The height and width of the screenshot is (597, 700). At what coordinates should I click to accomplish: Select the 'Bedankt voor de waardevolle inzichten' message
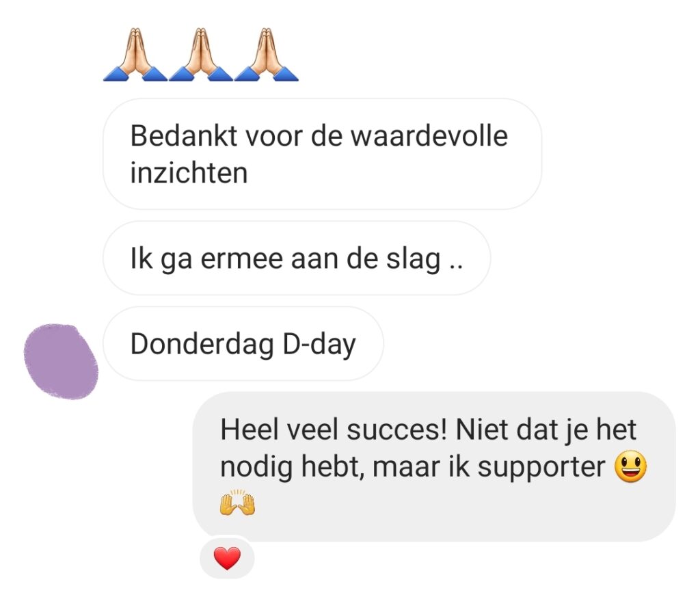pyautogui.click(x=323, y=154)
